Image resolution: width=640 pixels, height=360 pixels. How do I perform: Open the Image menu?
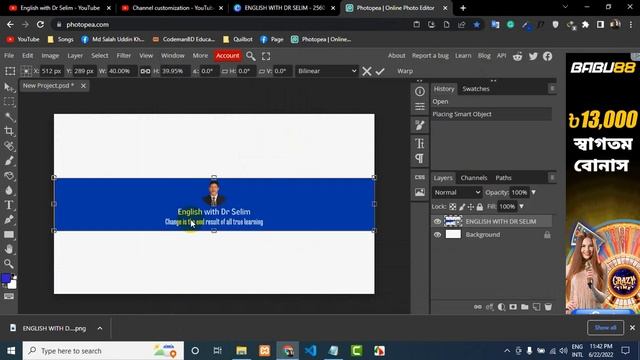[x=50, y=56]
